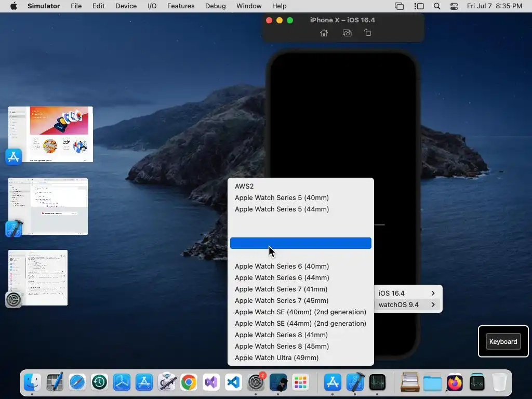Open the Edit menu

point(98,6)
